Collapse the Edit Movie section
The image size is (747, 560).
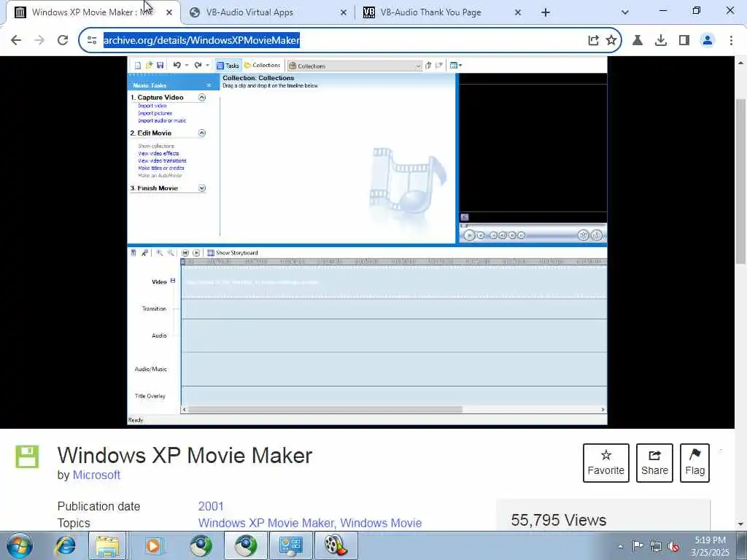202,133
